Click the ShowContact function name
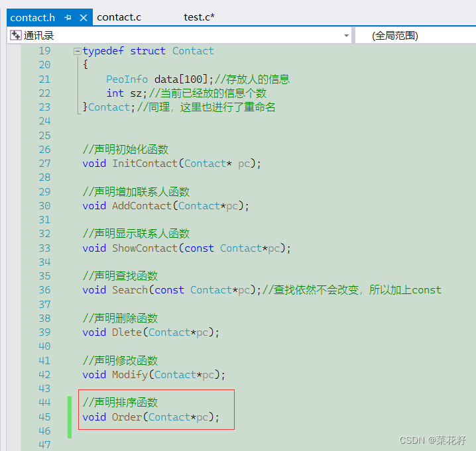 (x=145, y=248)
